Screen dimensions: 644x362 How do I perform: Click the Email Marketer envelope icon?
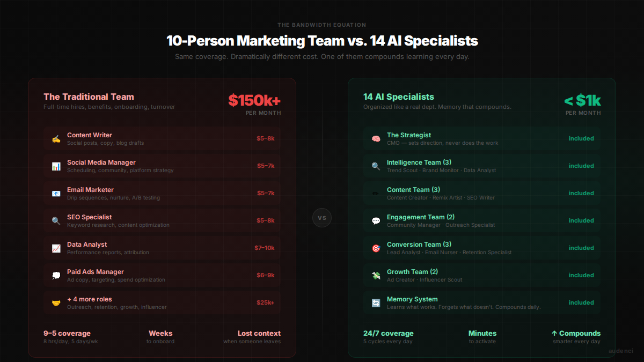click(56, 194)
